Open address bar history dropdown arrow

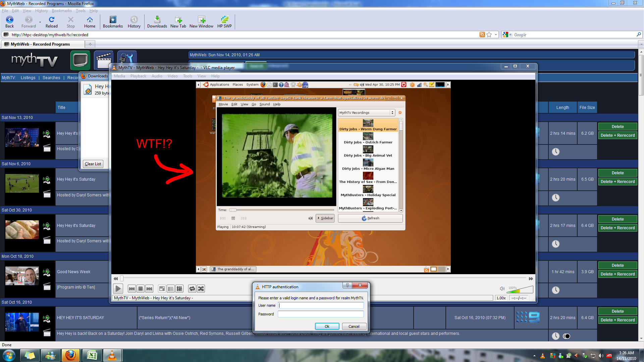tap(496, 35)
